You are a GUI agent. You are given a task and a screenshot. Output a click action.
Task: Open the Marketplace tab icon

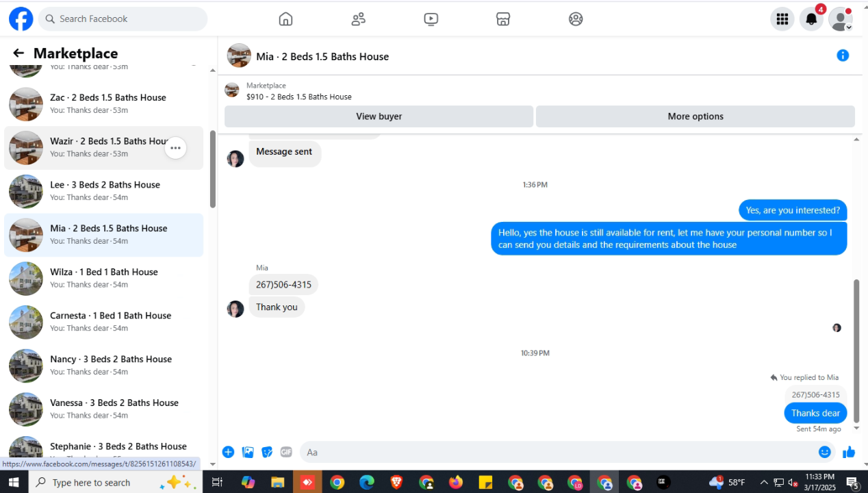tap(503, 19)
